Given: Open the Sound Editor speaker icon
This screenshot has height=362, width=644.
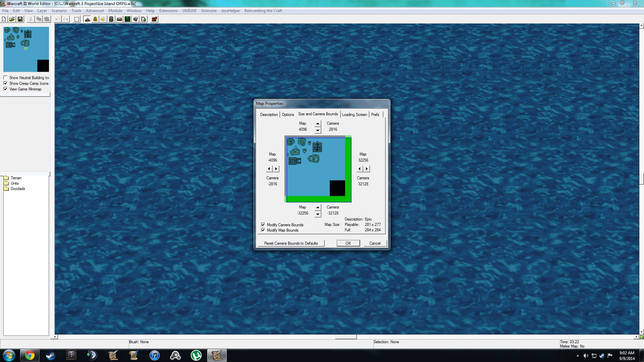Looking at the screenshot, I should point(103,19).
